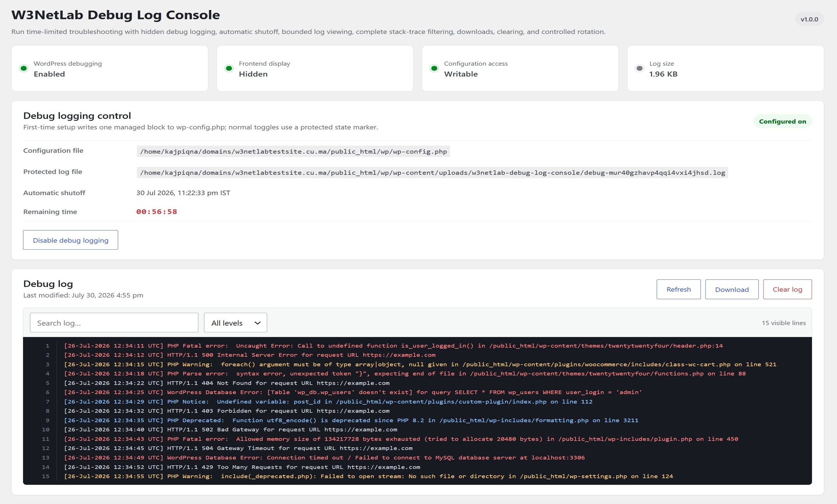Click log line 11 memory size exhausted error
Screen dimensions: 837x504
[401, 439]
